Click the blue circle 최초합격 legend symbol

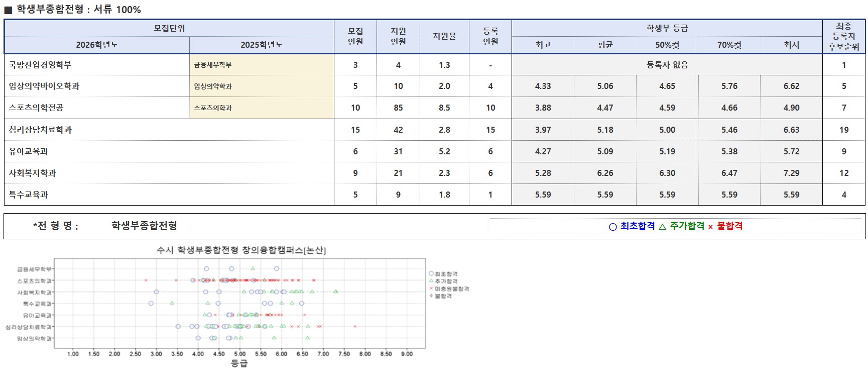tap(612, 227)
